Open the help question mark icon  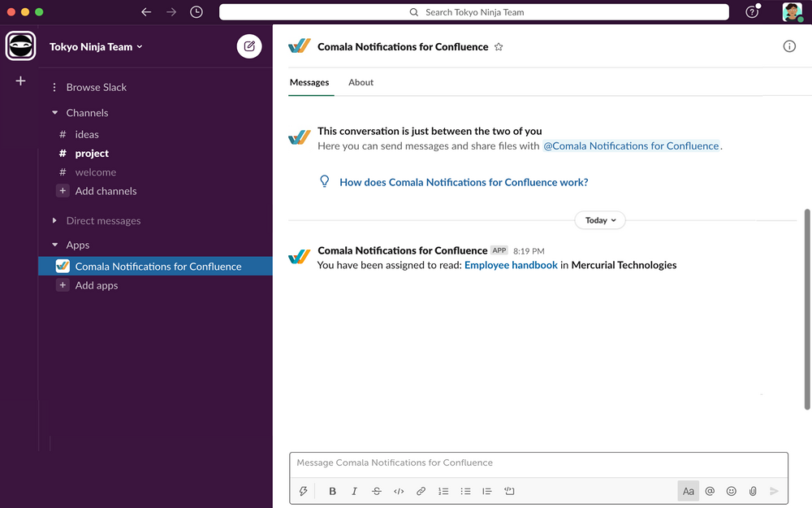tap(752, 12)
